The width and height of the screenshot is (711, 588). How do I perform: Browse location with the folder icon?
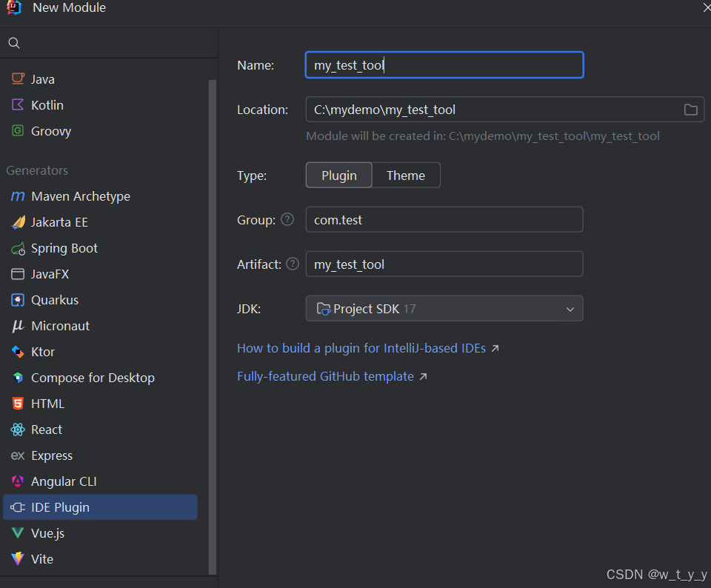click(690, 110)
